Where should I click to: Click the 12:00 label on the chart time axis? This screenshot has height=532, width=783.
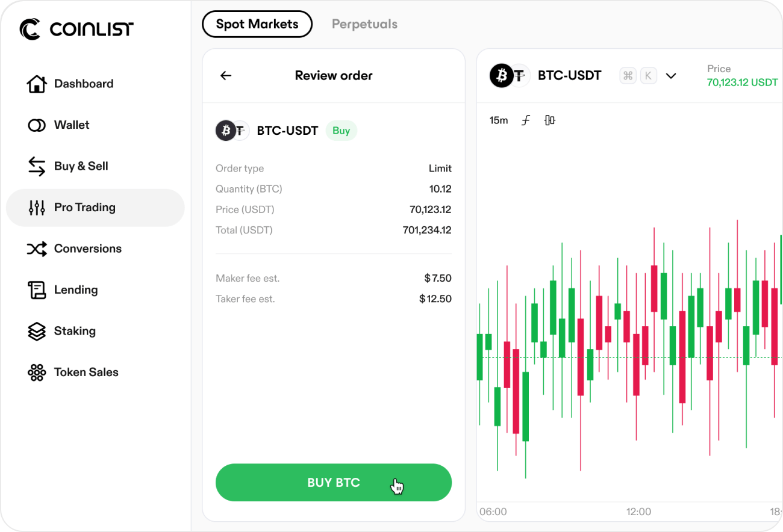(x=638, y=512)
